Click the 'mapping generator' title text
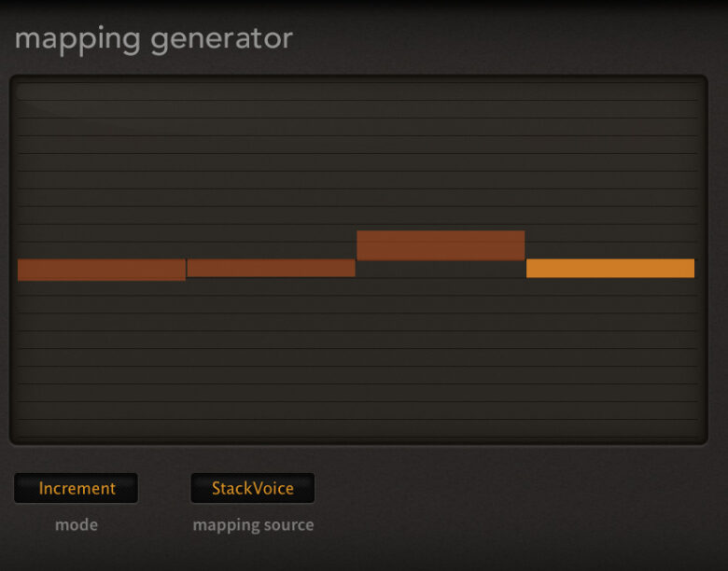Image resolution: width=728 pixels, height=571 pixels. click(x=154, y=39)
